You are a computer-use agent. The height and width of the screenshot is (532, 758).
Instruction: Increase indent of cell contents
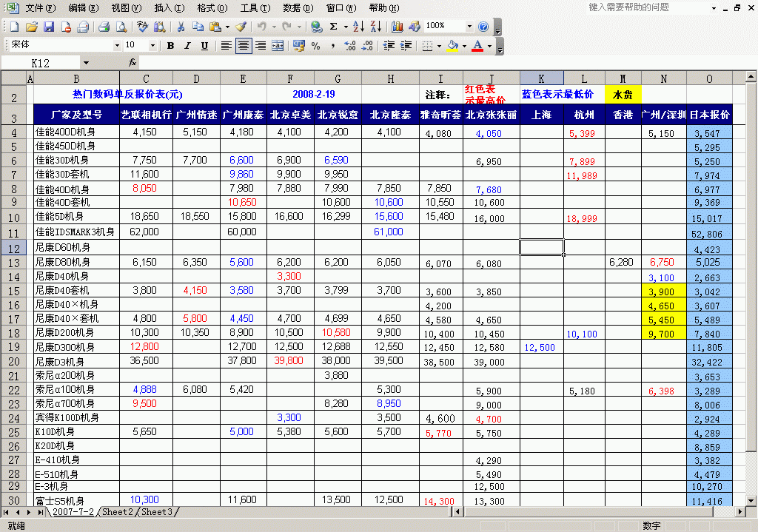[406, 46]
